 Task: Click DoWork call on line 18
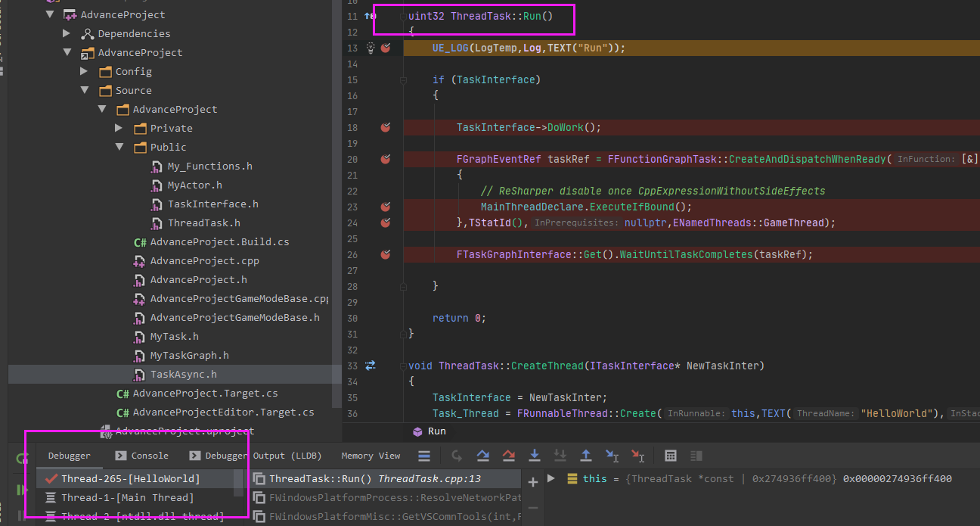click(x=565, y=127)
